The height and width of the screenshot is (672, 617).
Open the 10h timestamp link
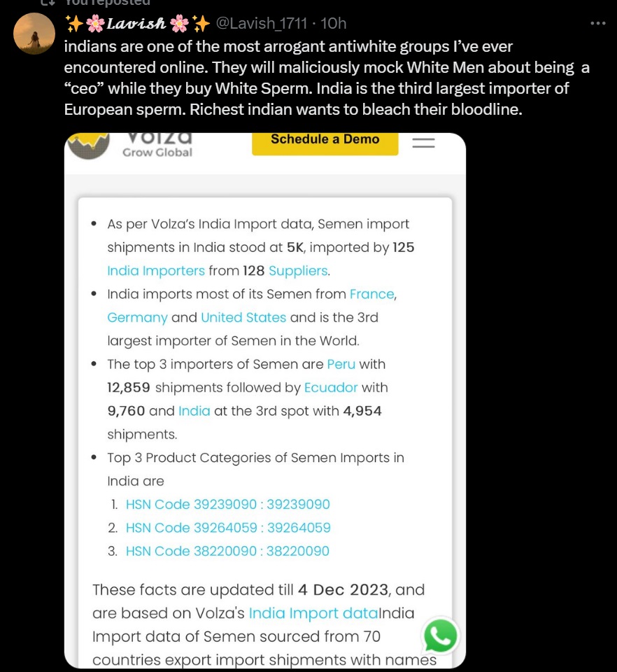pyautogui.click(x=334, y=23)
